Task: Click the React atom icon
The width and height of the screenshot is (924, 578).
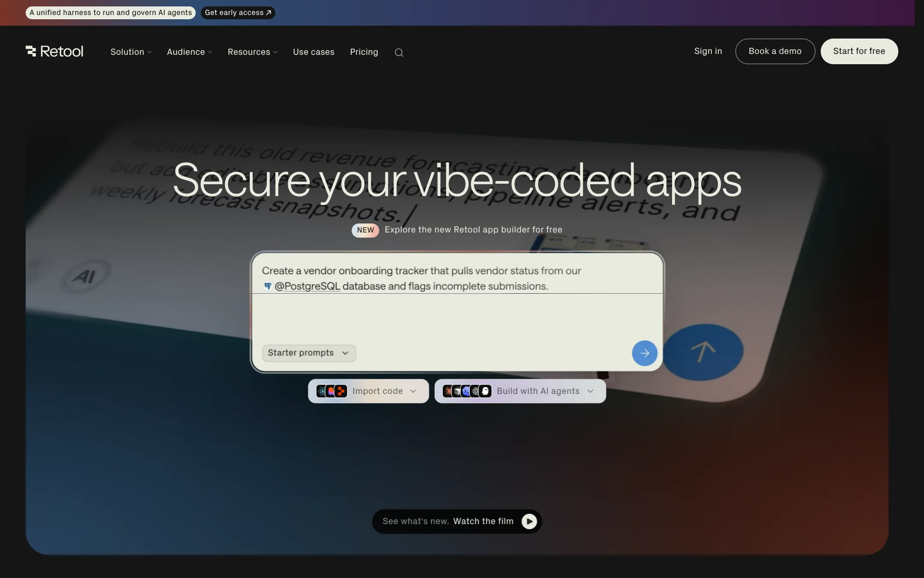Action: 321,391
